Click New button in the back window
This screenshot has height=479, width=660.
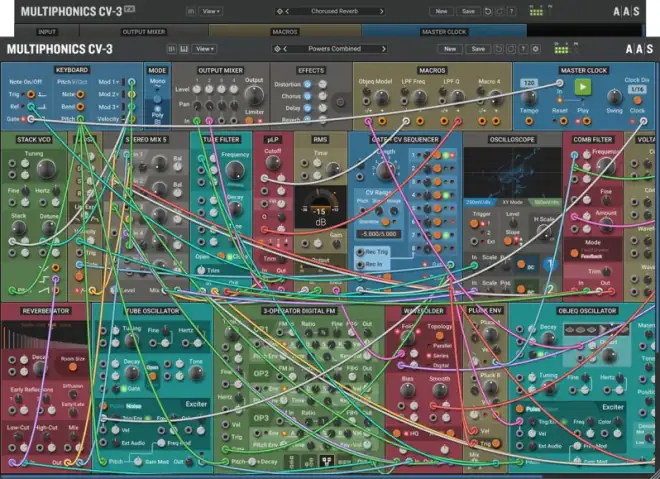coord(441,11)
